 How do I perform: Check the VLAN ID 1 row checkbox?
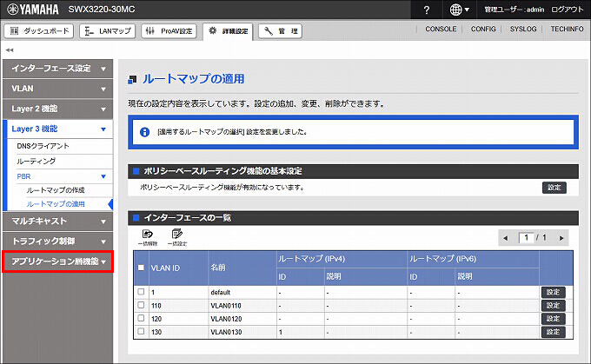141,292
